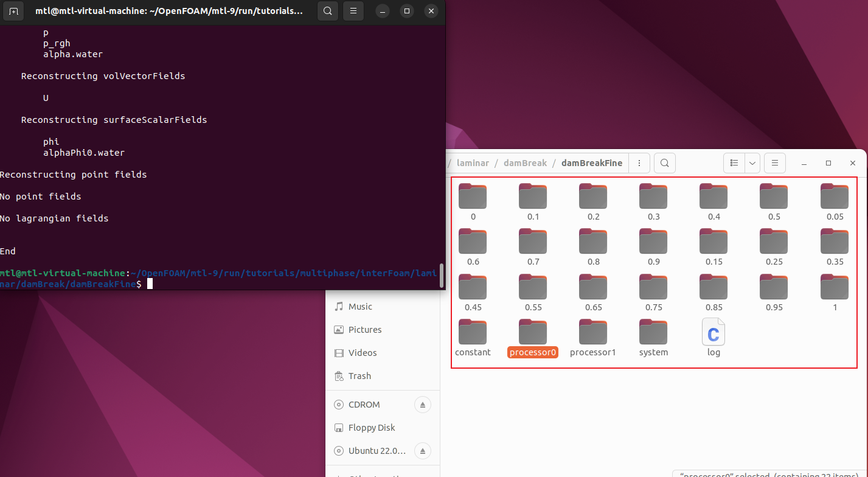Select the processor0 folder
868x477 pixels.
533,338
